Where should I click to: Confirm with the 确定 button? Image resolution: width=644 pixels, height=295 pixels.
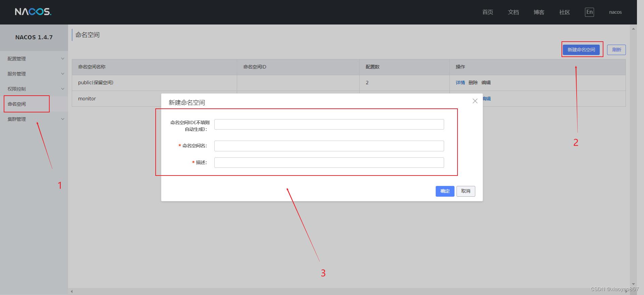point(445,191)
